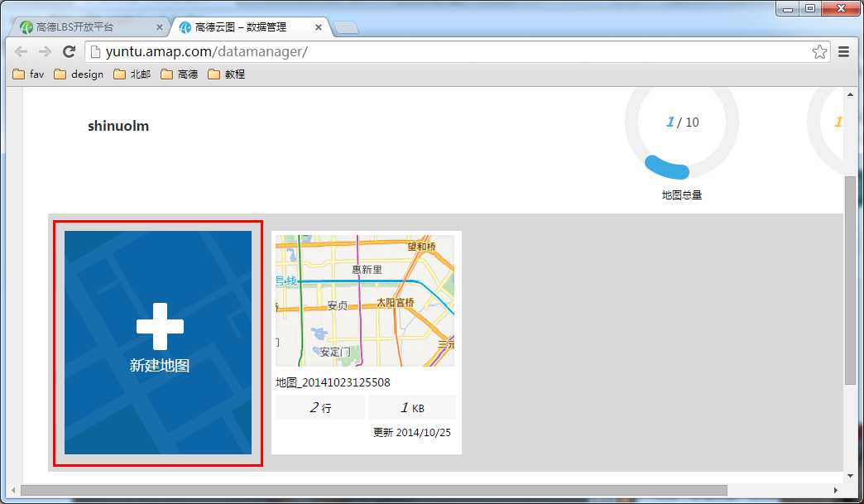Open the Chrome hamburger menu

click(843, 52)
